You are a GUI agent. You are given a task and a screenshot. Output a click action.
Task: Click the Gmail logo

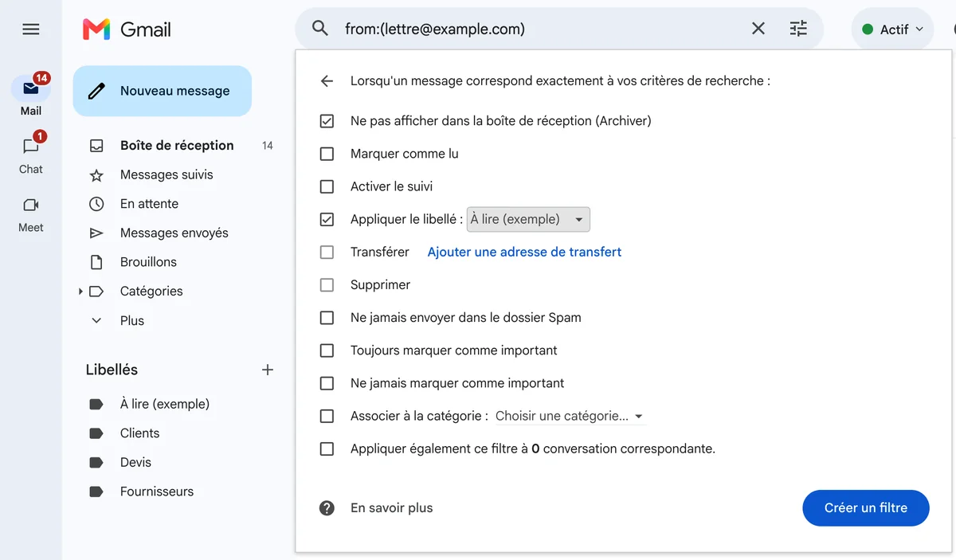coord(127,29)
